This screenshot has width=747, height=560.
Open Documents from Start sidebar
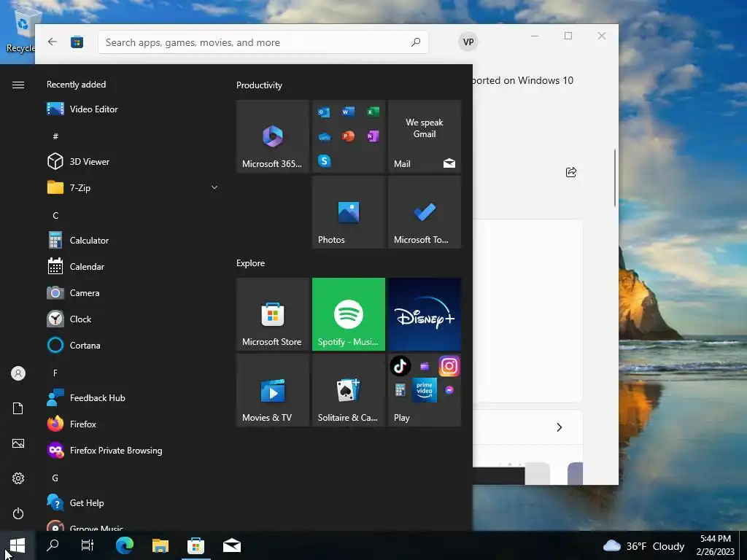pos(18,408)
